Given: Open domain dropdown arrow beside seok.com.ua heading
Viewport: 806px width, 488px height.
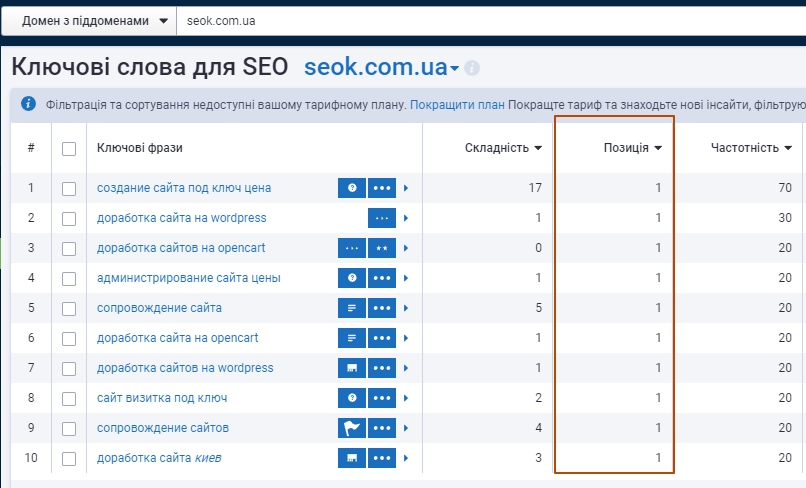Looking at the screenshot, I should (x=454, y=68).
